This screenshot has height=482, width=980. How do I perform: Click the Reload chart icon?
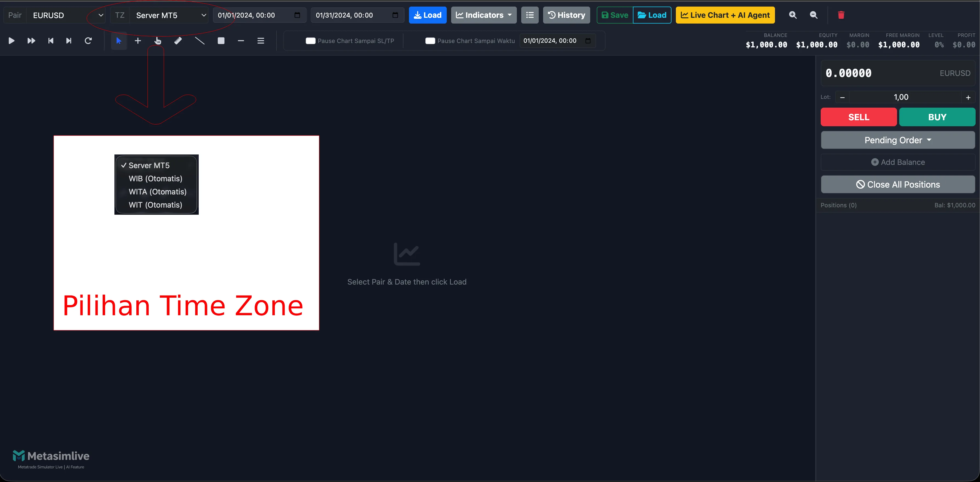click(88, 41)
